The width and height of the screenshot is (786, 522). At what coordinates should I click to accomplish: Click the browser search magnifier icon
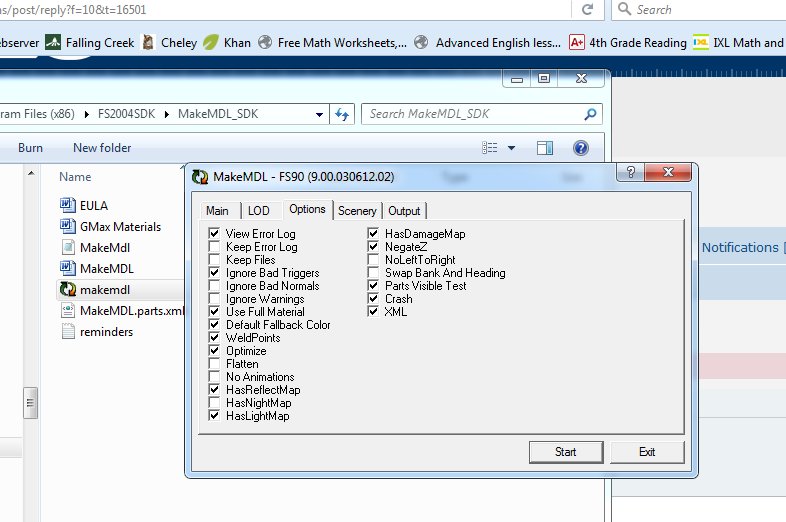click(x=624, y=9)
